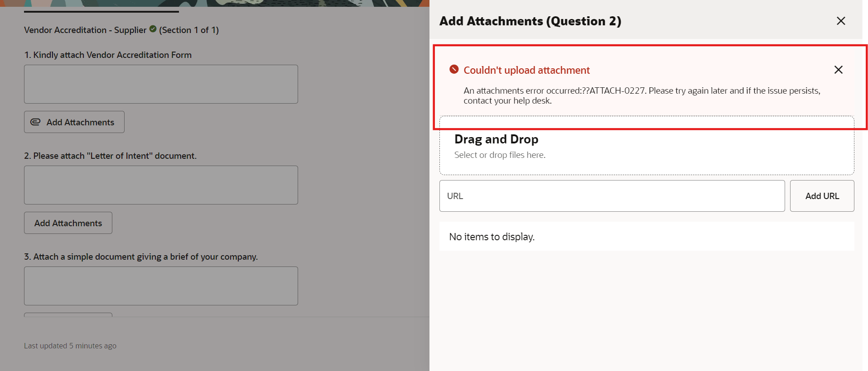Click the attachment box for question 2

pyautogui.click(x=161, y=185)
